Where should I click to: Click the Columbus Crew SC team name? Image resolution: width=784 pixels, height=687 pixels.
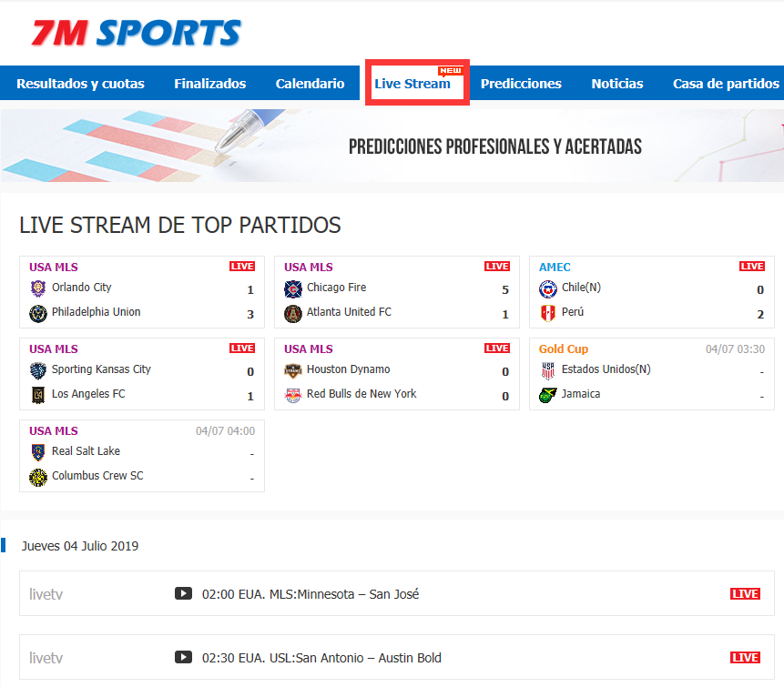97,476
